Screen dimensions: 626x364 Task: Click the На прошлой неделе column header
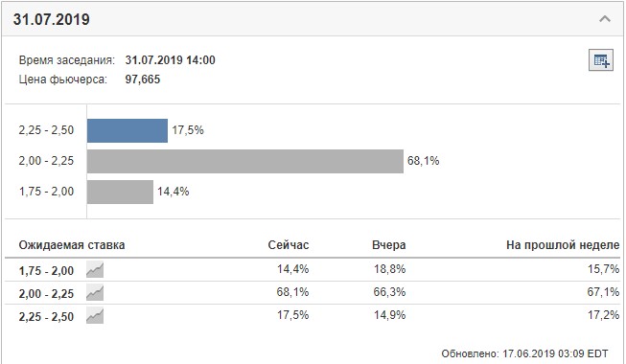563,244
